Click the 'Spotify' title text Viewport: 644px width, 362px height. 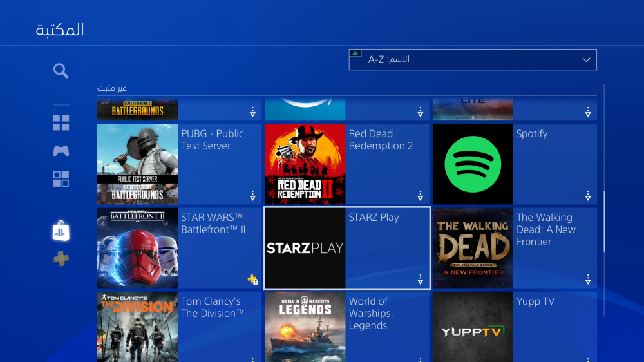[532, 134]
